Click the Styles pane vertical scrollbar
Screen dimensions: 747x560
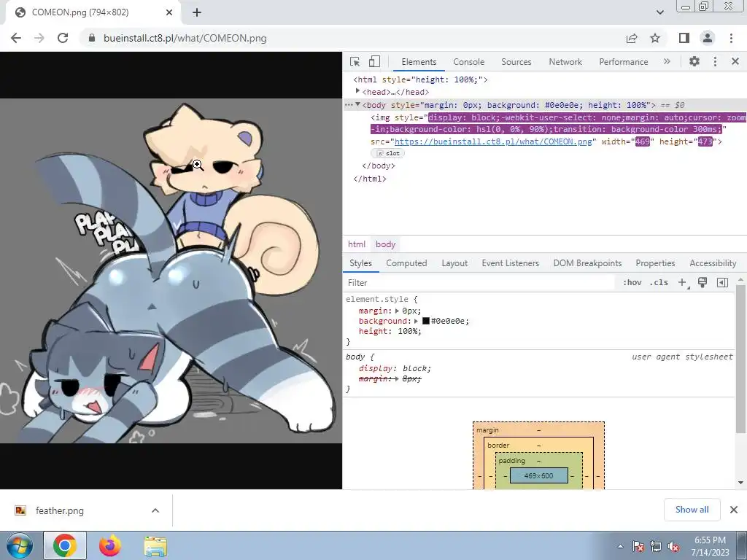pos(741,359)
